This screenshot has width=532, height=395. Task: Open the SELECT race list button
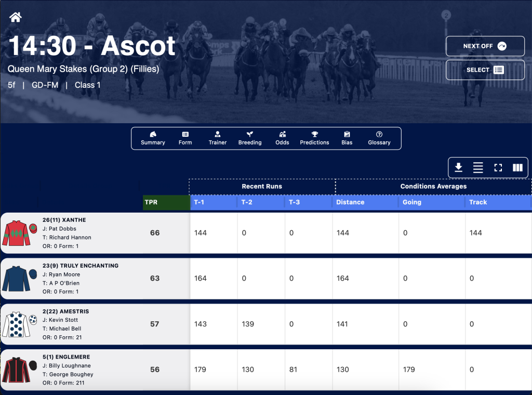point(485,70)
